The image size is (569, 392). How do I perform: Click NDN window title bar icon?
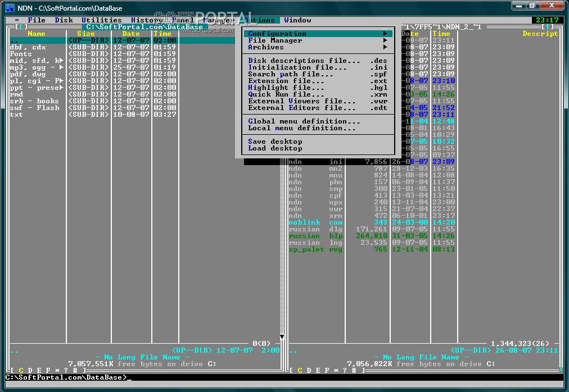pyautogui.click(x=10, y=8)
